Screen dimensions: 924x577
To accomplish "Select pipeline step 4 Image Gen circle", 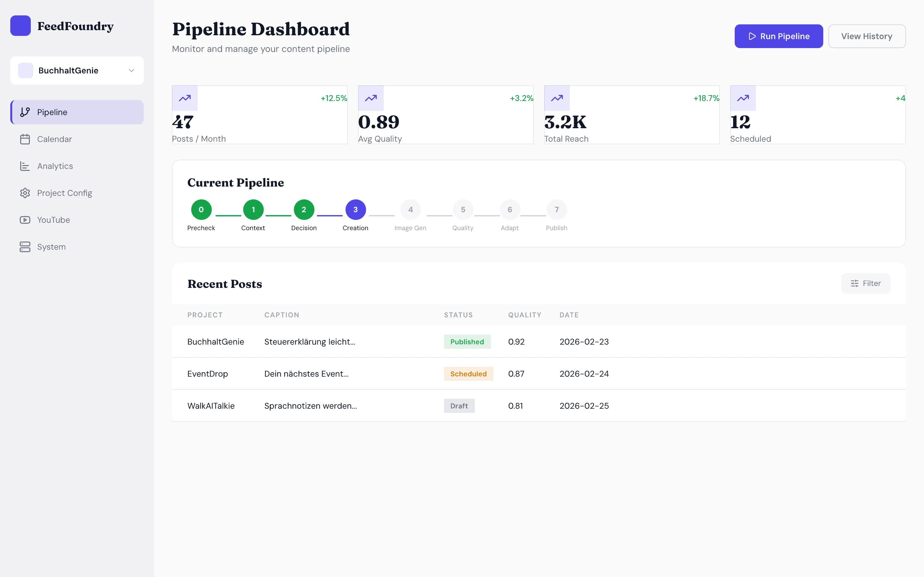I will [410, 210].
